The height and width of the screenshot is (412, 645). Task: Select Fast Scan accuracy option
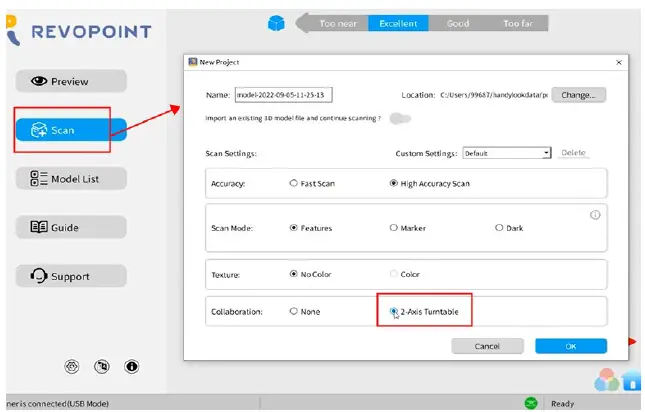(x=312, y=183)
